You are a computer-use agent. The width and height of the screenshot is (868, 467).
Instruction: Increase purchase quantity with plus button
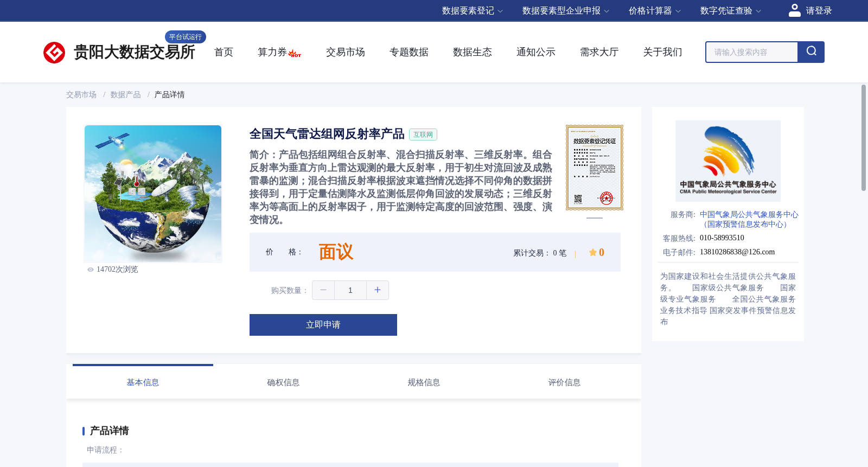point(378,290)
